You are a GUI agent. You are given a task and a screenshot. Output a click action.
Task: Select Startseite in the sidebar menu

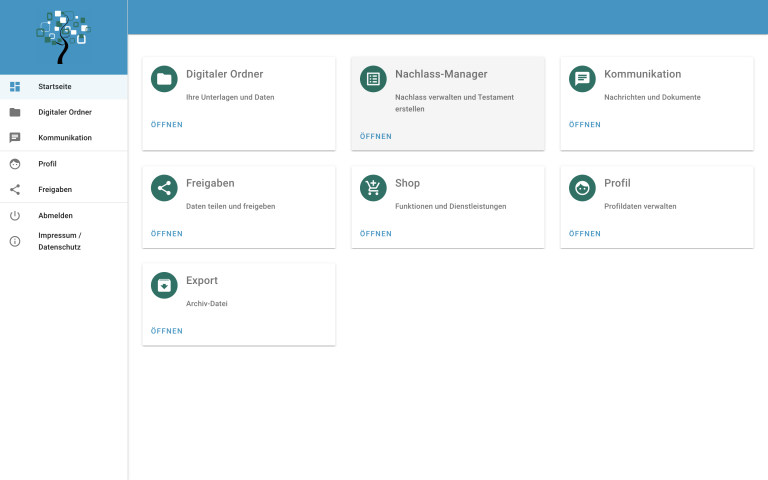point(55,87)
